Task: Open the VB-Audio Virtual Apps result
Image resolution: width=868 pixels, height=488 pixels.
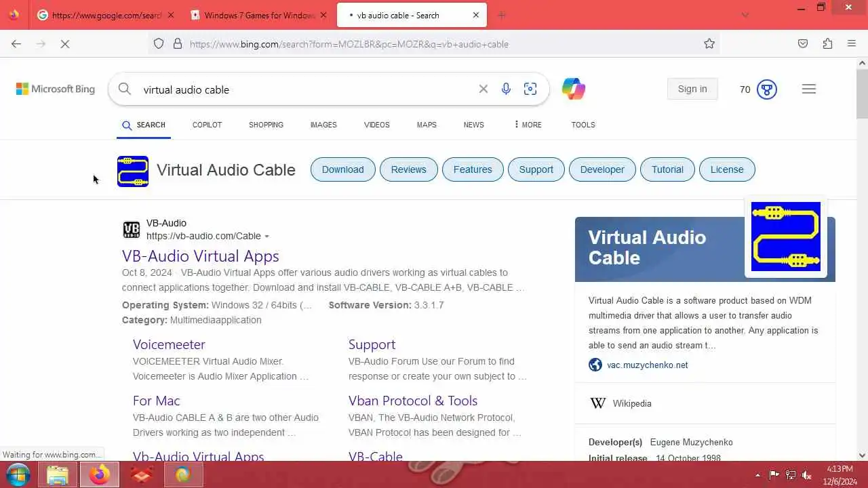Action: 201,256
